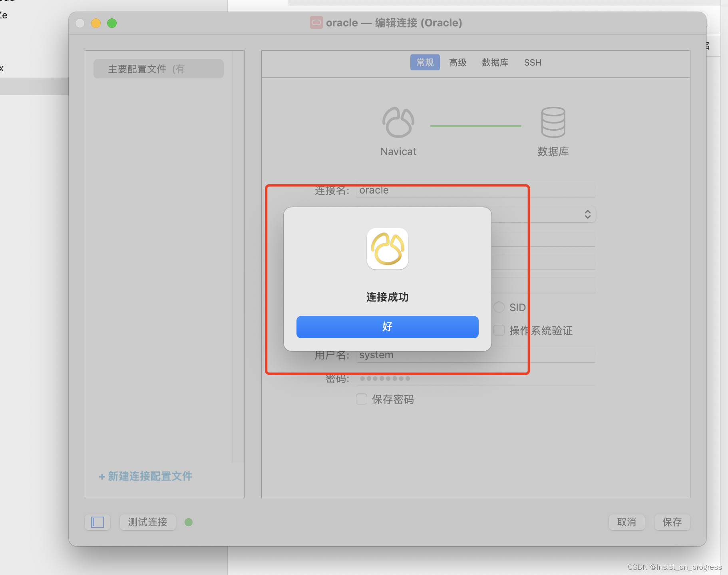Click the green status indicator beside 测试连接
The height and width of the screenshot is (575, 728).
(x=189, y=522)
